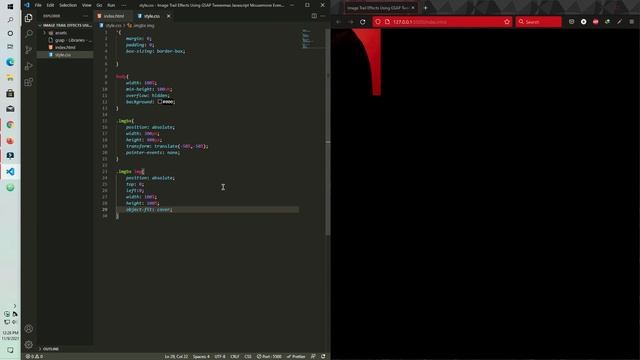Click the Windows Start button

click(10, 7)
